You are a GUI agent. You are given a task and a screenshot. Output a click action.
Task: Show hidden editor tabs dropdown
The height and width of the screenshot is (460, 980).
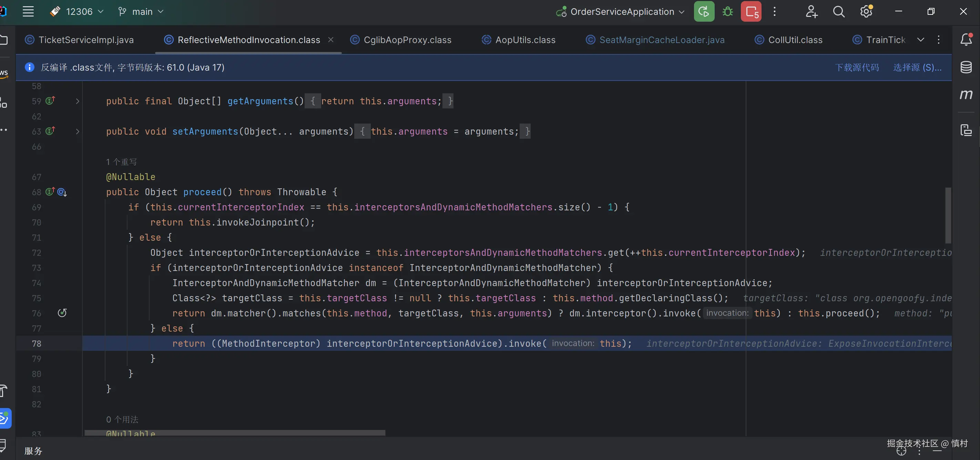pyautogui.click(x=921, y=40)
